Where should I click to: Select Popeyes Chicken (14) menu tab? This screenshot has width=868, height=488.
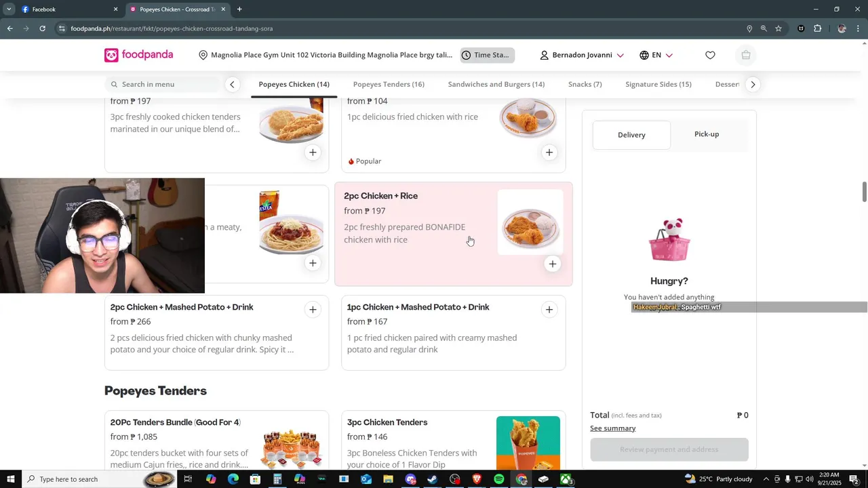[x=294, y=84]
